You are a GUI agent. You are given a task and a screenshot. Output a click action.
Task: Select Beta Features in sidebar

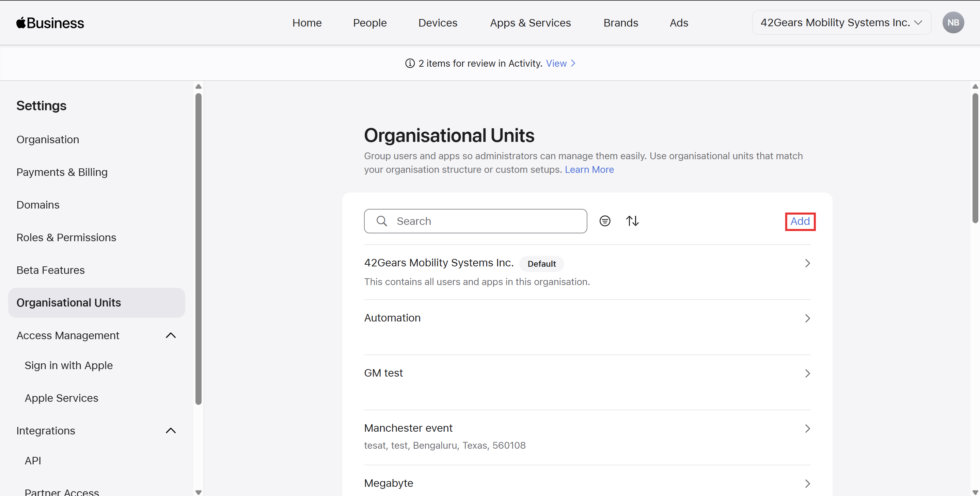coord(50,270)
